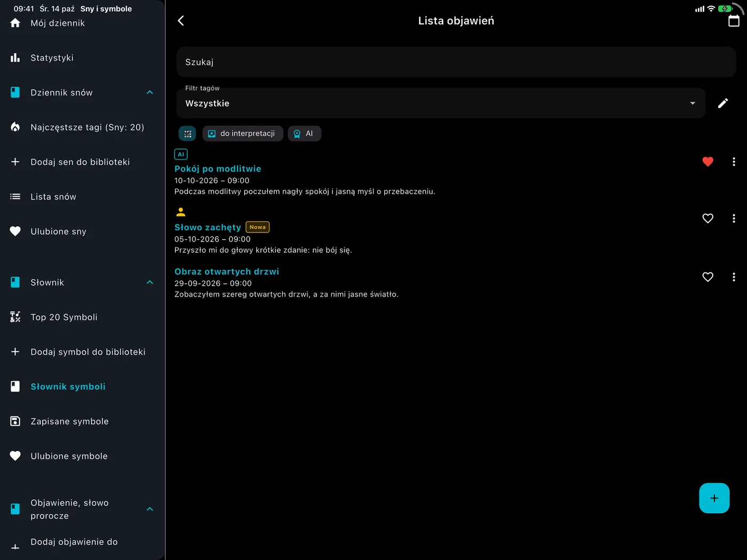Toggle the 'do interpretacji' filter chip
This screenshot has height=560, width=747.
point(243,133)
